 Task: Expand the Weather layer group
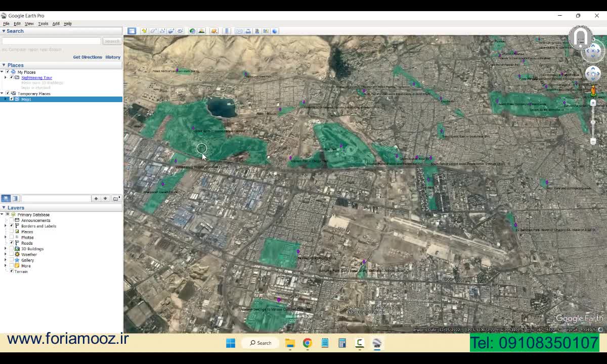tap(6, 254)
